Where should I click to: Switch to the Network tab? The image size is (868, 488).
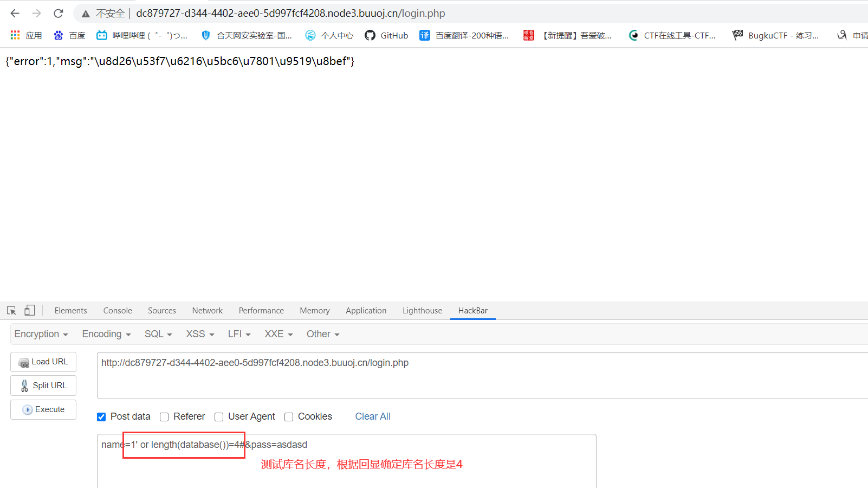click(208, 311)
